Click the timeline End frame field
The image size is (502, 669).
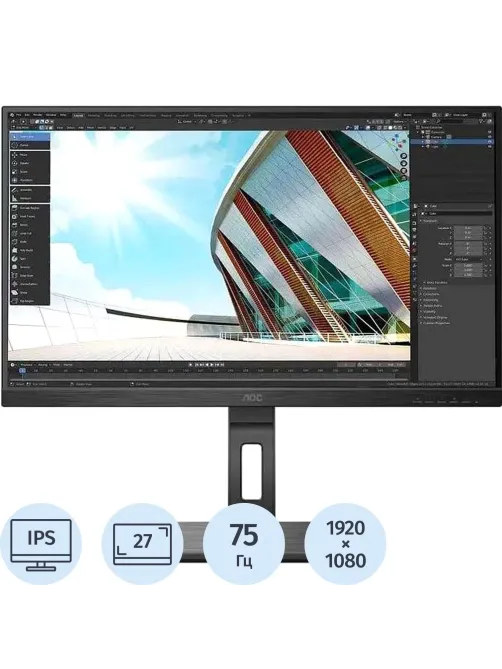pyautogui.click(x=396, y=365)
